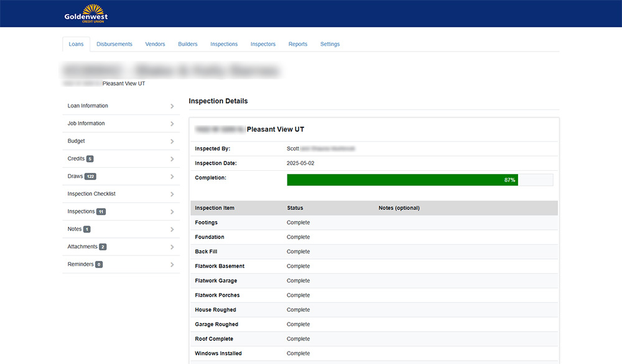Expand Loan Information chevron arrow
Viewport: 622px width, 364px height.
[172, 106]
